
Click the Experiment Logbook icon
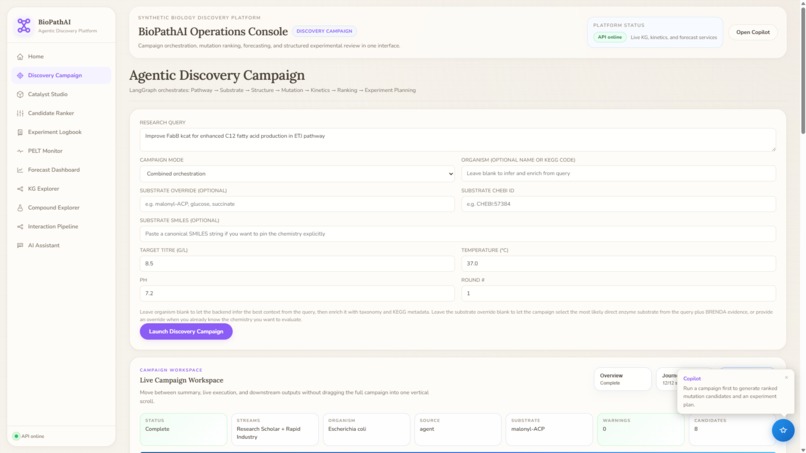click(20, 132)
